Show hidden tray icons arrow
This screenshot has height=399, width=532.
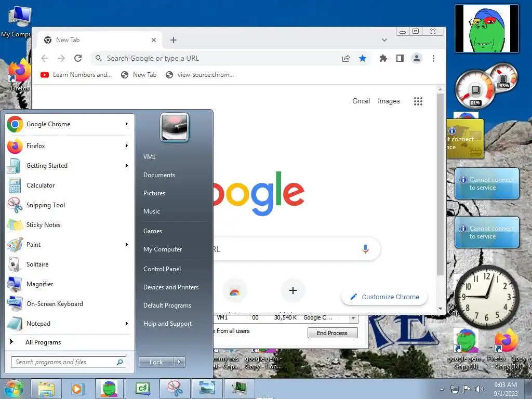442,390
